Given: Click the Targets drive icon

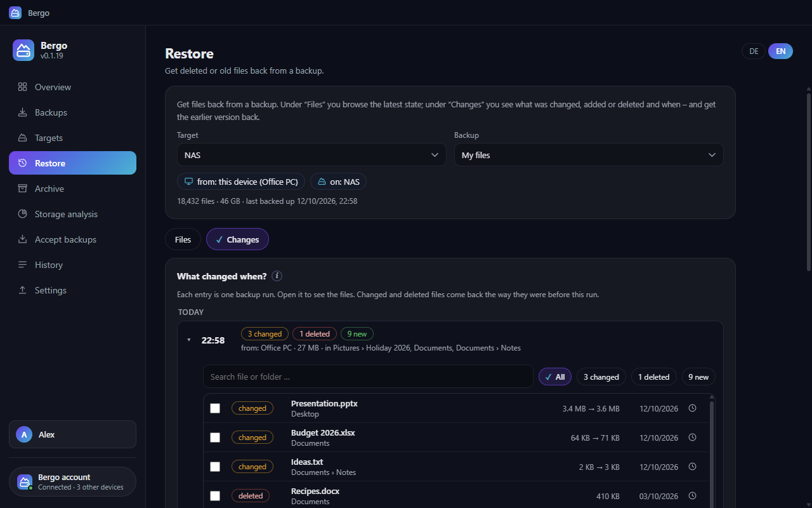Looking at the screenshot, I should pyautogui.click(x=23, y=138).
